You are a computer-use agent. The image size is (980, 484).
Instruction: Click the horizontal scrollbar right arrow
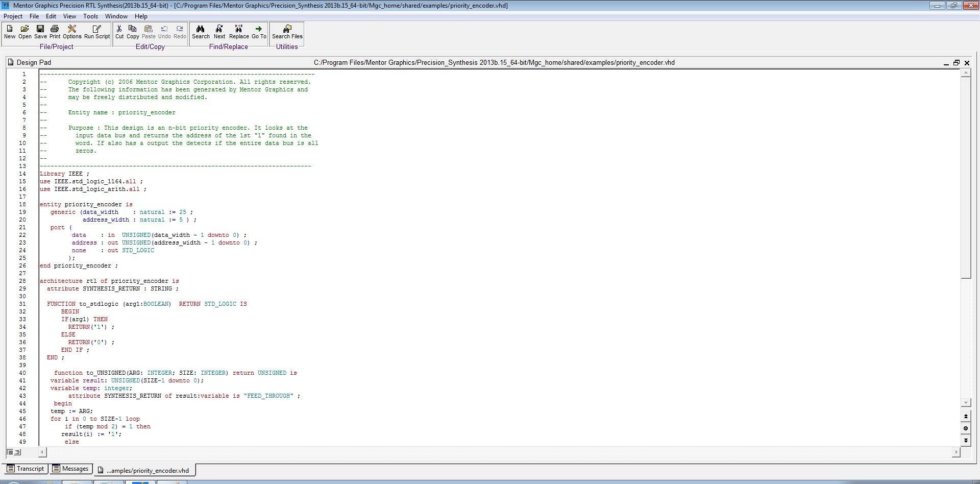[x=956, y=452]
